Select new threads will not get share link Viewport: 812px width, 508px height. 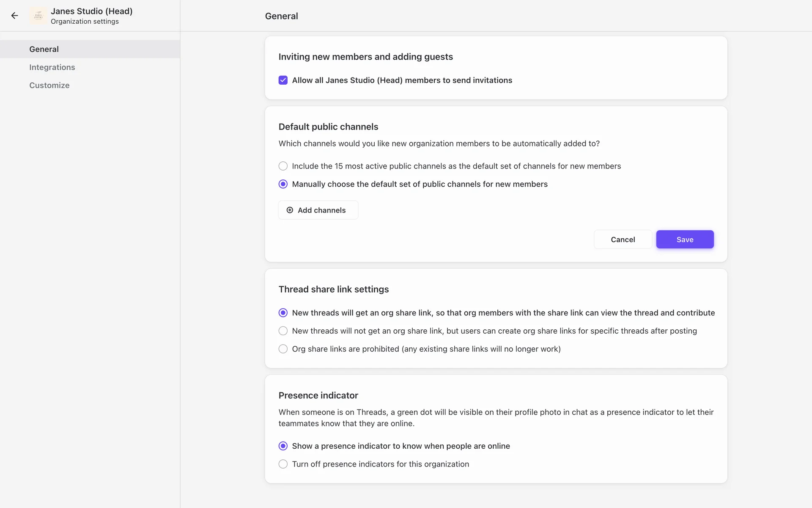pos(283,331)
